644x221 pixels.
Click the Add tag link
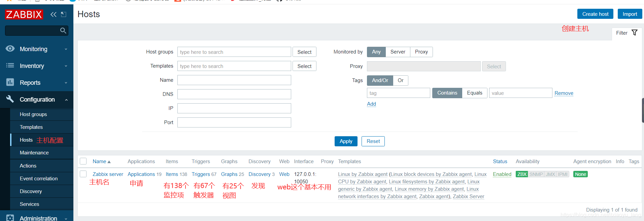click(371, 104)
